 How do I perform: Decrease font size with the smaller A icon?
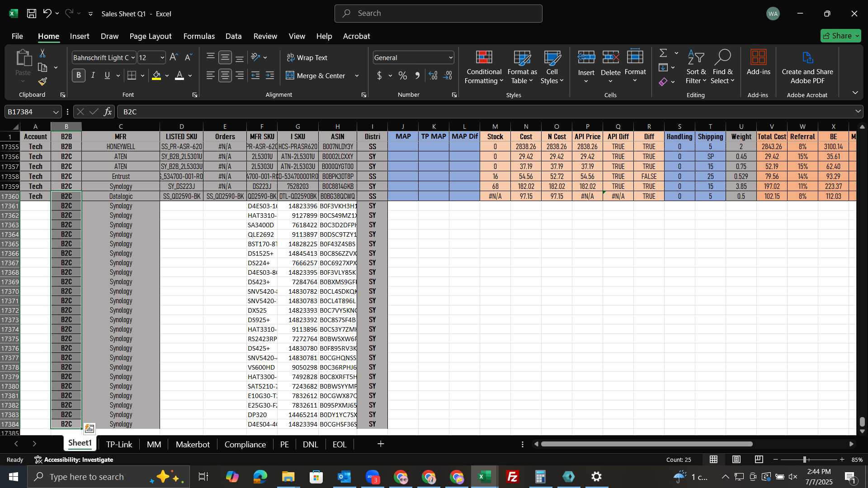tap(189, 57)
